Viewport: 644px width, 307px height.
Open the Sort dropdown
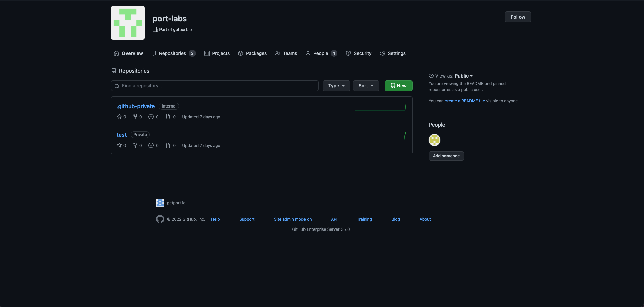(366, 86)
